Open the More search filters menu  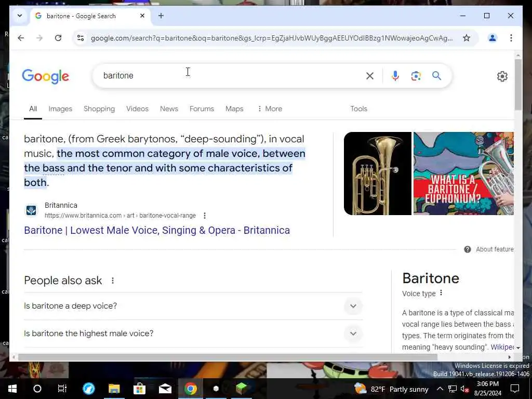click(x=270, y=109)
